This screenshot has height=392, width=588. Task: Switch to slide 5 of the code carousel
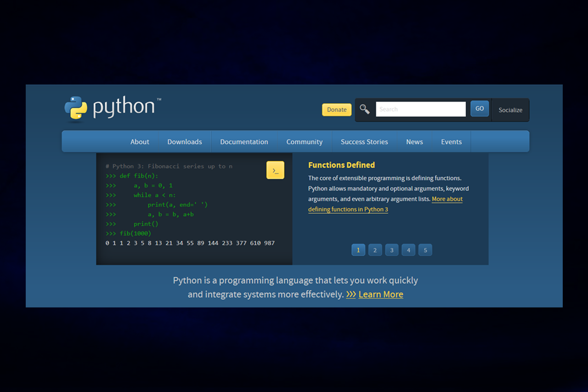coord(425,250)
